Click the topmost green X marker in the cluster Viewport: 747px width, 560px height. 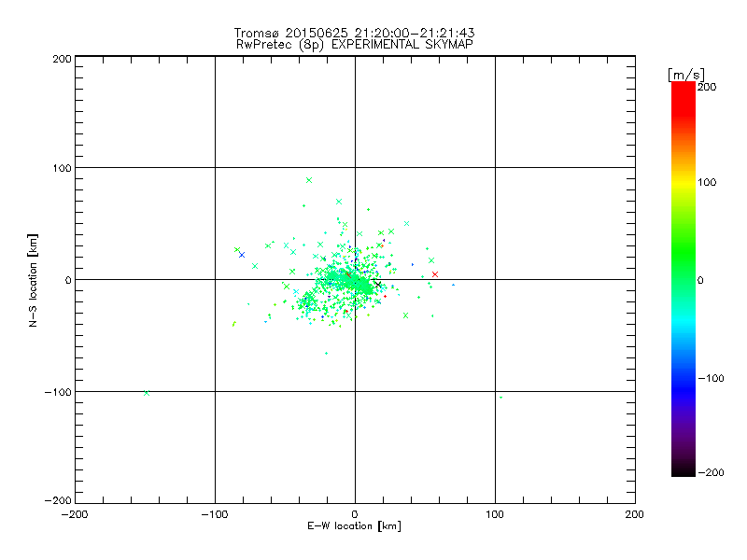click(x=309, y=180)
